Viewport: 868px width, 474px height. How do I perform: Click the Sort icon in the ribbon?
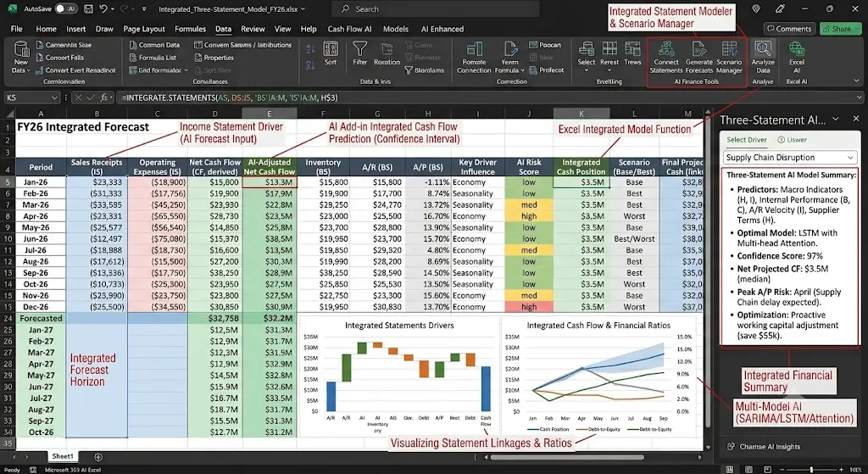[x=331, y=50]
